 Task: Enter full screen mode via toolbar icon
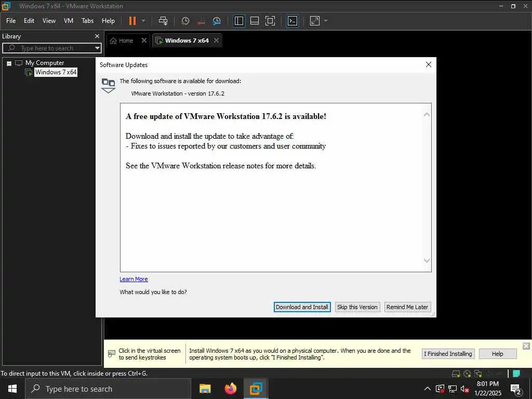270,21
